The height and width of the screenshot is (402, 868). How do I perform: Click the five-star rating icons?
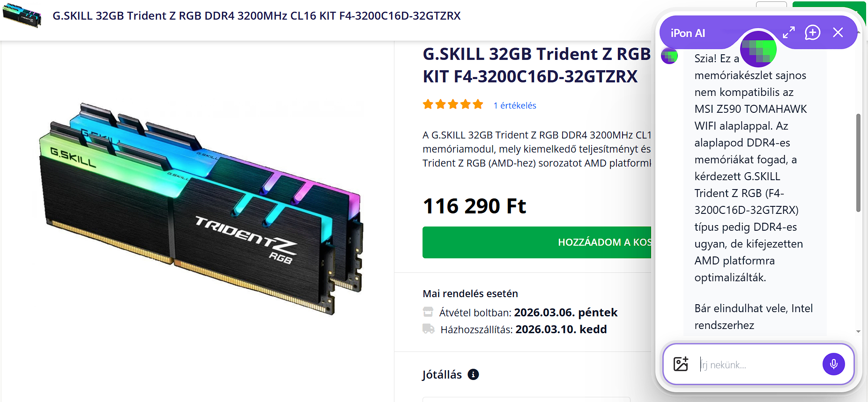click(453, 104)
